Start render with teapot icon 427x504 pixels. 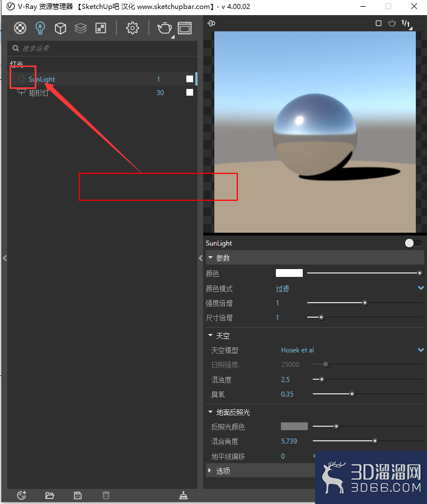[165, 29]
